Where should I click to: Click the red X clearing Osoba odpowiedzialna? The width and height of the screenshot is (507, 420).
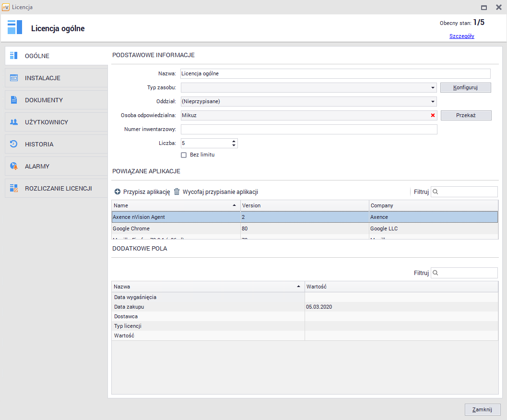tap(433, 115)
